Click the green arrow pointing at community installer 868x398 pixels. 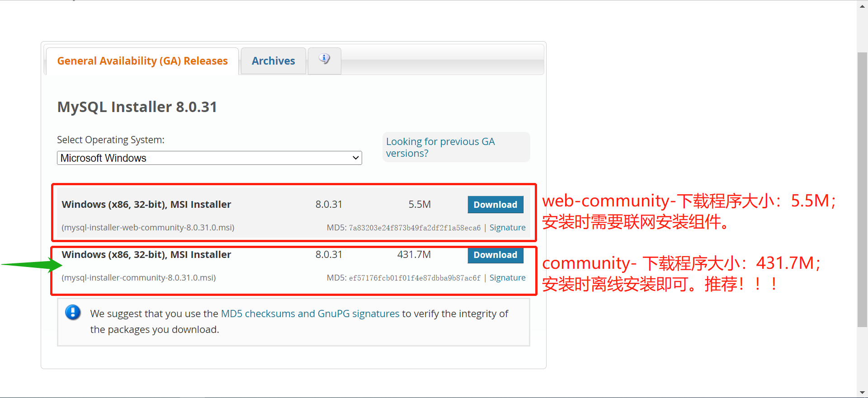point(33,264)
